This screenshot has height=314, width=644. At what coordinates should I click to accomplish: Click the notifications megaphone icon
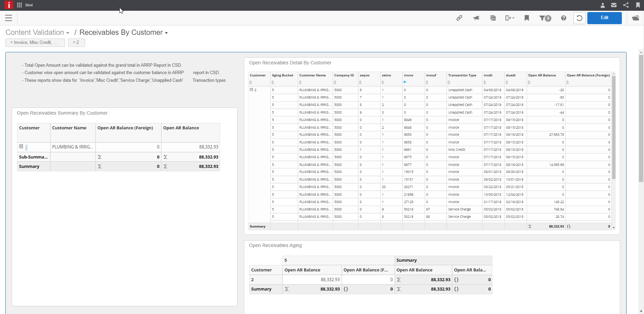(476, 18)
